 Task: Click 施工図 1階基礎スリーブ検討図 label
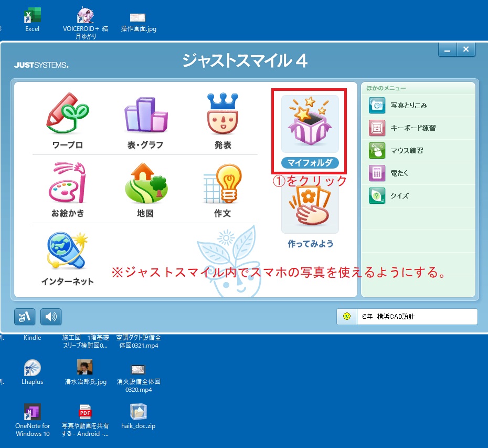pyautogui.click(x=86, y=341)
